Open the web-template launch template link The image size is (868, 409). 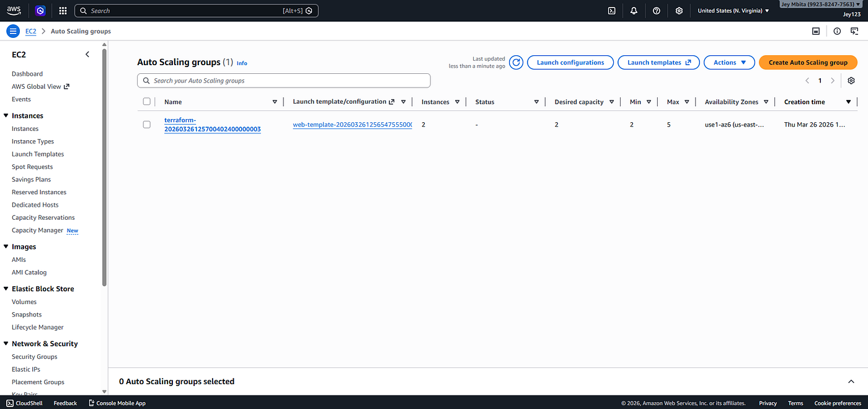(x=352, y=124)
